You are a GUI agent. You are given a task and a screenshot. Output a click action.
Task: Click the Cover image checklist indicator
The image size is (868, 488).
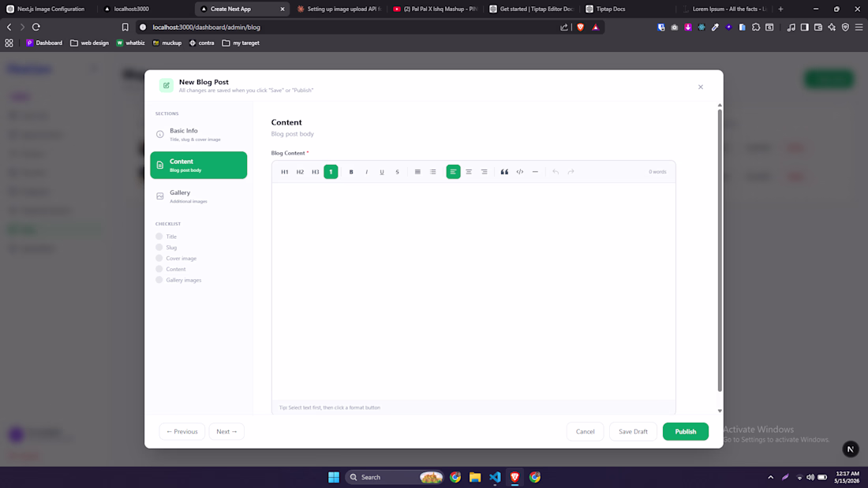[159, 258]
